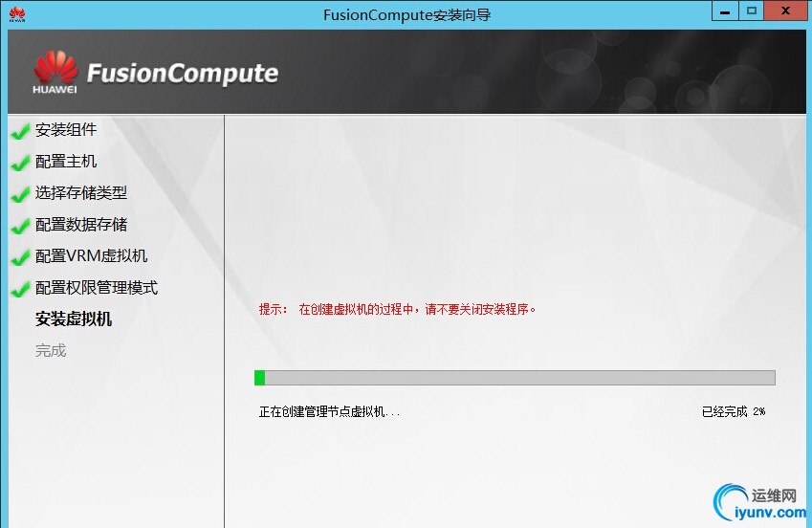Click the 已经完成 2% progress label
The image size is (812, 528).
tap(734, 412)
